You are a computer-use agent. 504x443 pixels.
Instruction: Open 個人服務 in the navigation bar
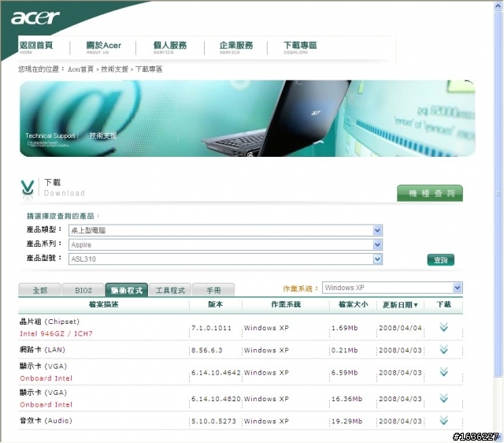pos(170,47)
